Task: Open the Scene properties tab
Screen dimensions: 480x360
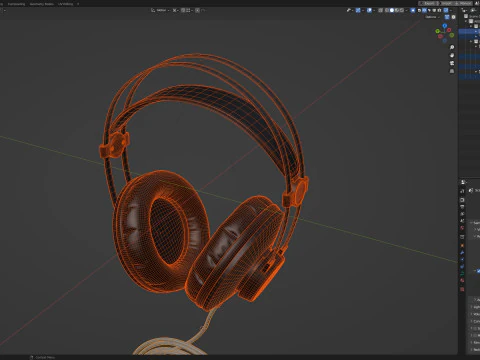Action: point(462,221)
